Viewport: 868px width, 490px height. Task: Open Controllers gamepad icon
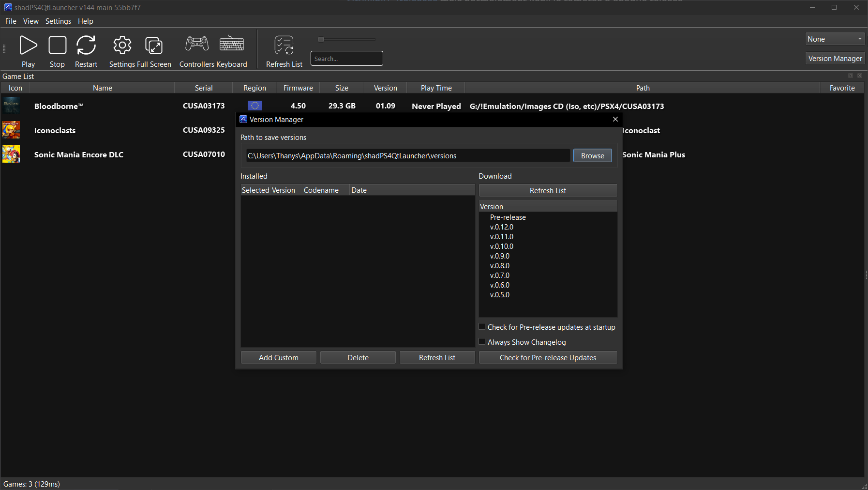click(x=197, y=44)
